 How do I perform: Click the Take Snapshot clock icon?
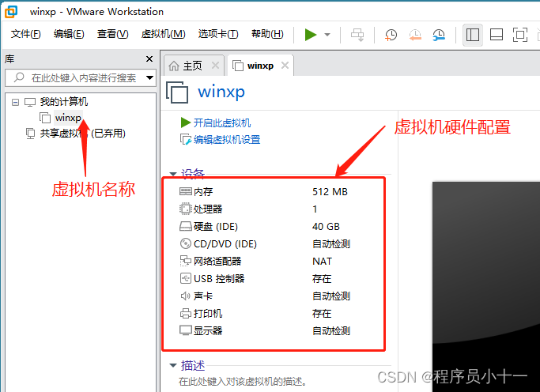click(x=391, y=35)
